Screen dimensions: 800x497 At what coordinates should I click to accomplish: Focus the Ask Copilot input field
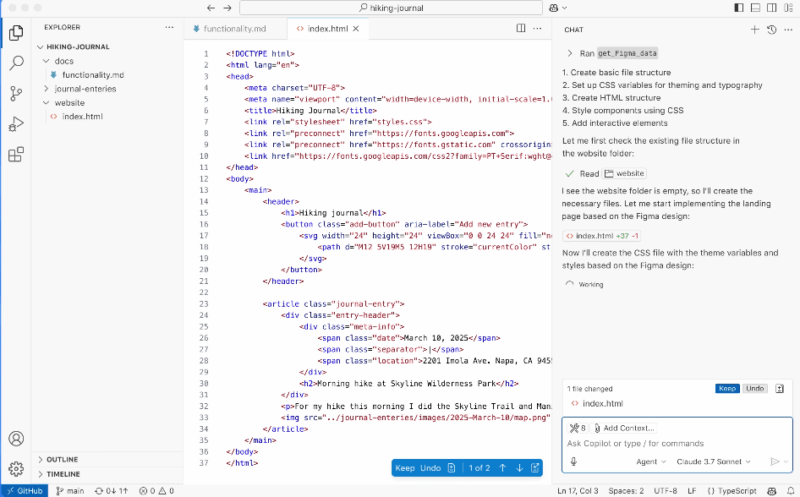coord(678,443)
